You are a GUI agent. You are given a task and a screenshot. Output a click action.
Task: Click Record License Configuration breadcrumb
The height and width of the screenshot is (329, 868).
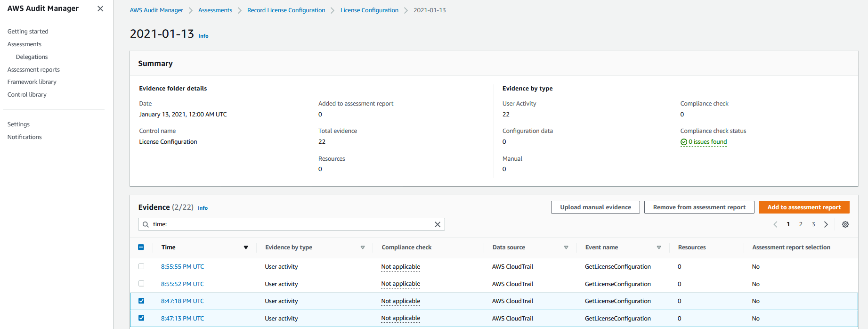[x=286, y=10]
